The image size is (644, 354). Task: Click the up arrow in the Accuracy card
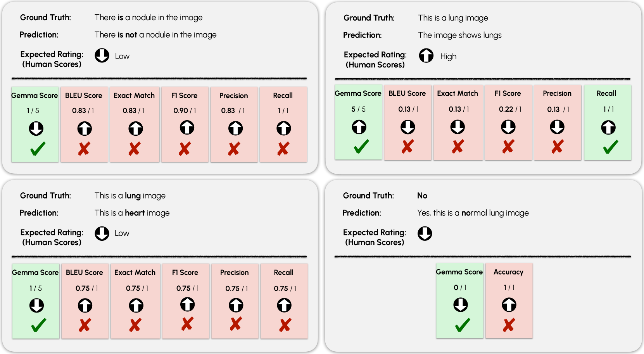tap(509, 305)
